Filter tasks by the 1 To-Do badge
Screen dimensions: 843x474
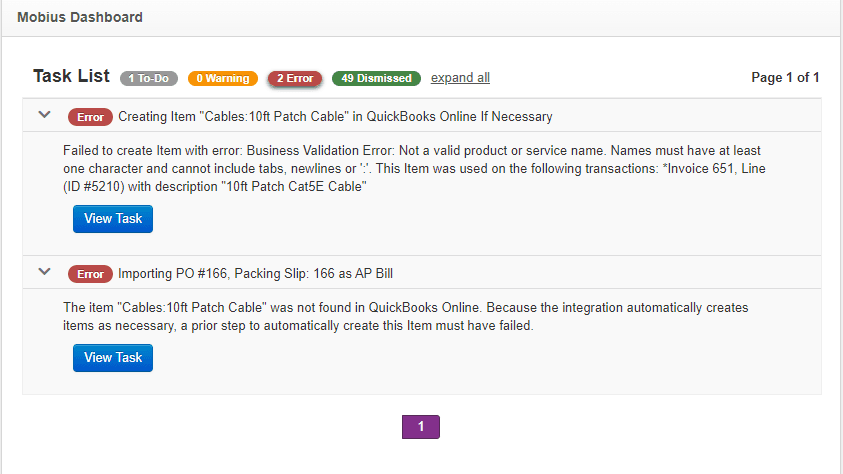(x=149, y=78)
